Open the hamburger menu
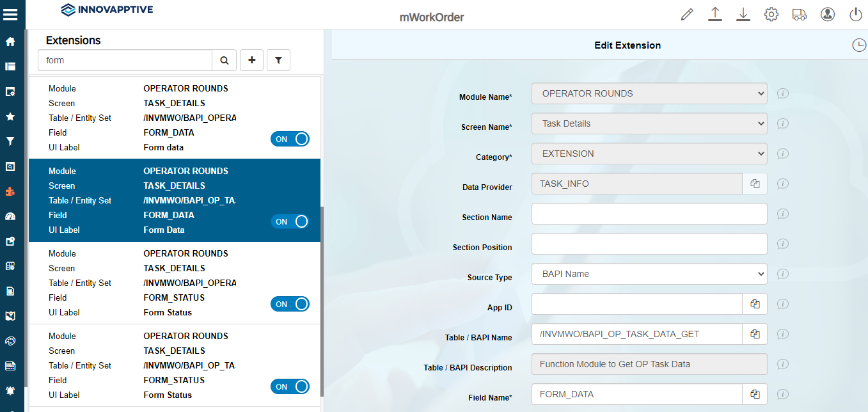The height and width of the screenshot is (412, 868). [x=10, y=14]
